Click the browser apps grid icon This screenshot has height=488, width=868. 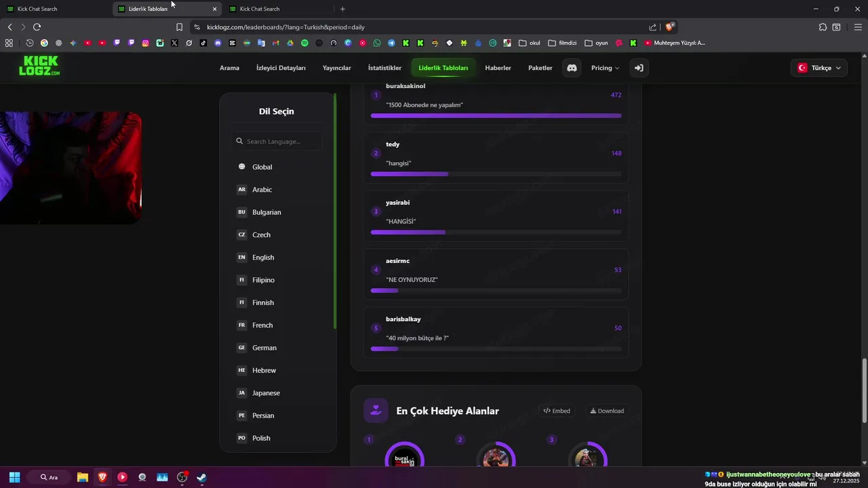click(9, 43)
